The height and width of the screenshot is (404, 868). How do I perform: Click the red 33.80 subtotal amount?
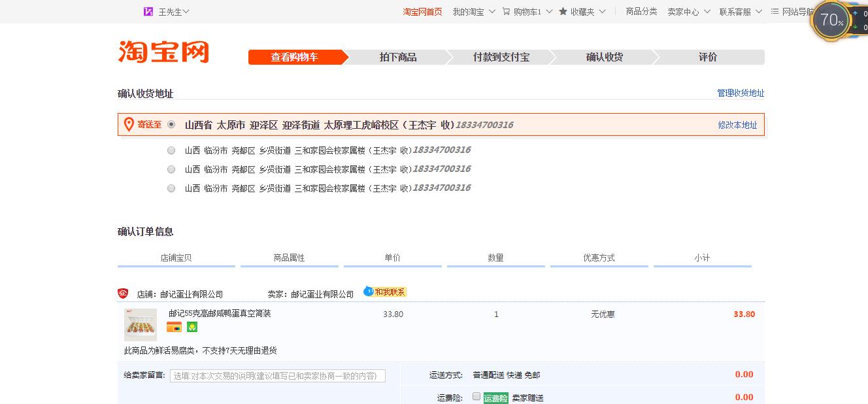744,314
